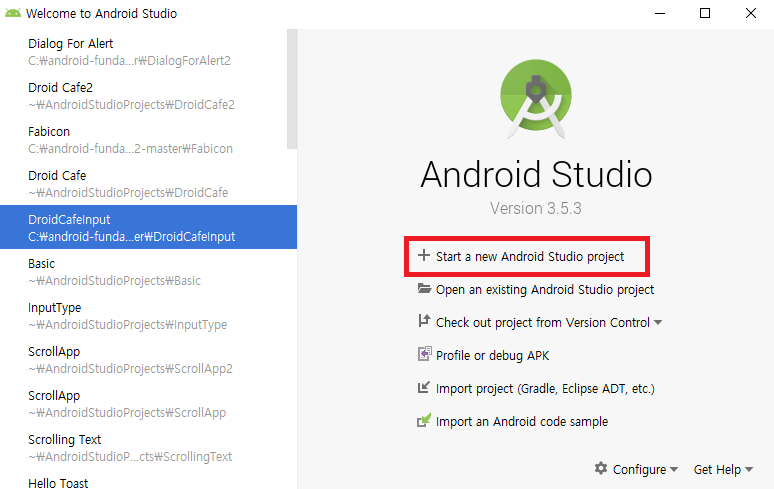774x489 pixels.
Task: Open recent project InputType
Action: click(x=148, y=315)
